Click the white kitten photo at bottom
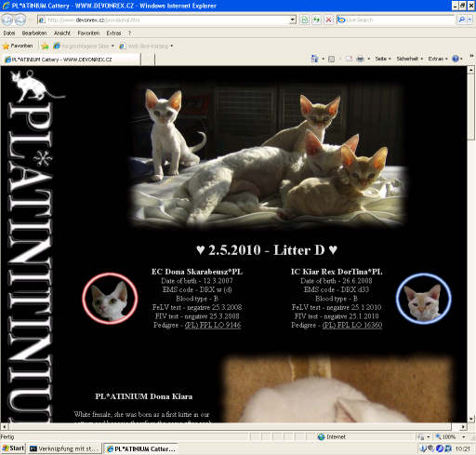Image resolution: width=476 pixels, height=455 pixels. coord(337,389)
